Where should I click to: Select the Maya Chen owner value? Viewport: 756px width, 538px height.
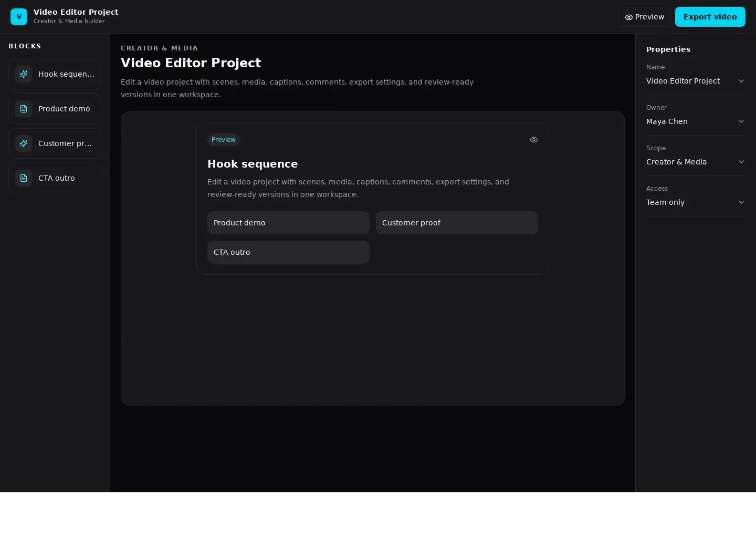[667, 121]
